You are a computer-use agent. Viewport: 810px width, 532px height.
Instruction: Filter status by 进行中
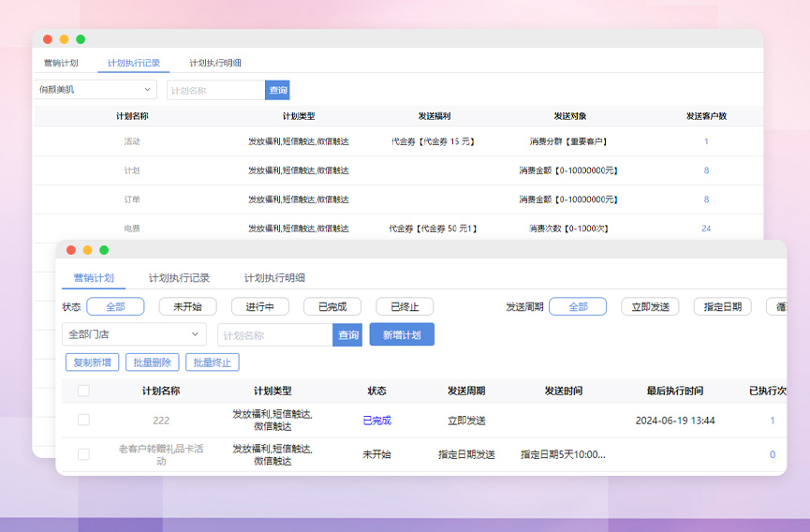pos(260,306)
